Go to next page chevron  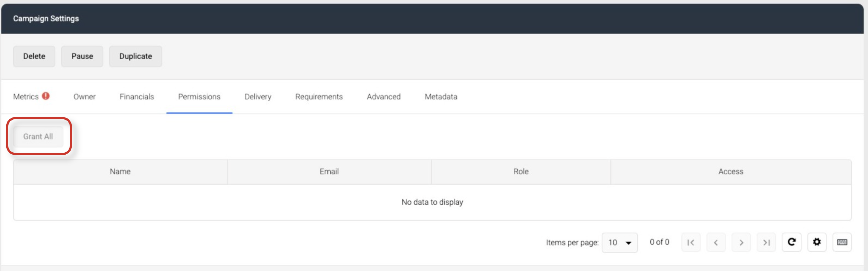pyautogui.click(x=741, y=242)
